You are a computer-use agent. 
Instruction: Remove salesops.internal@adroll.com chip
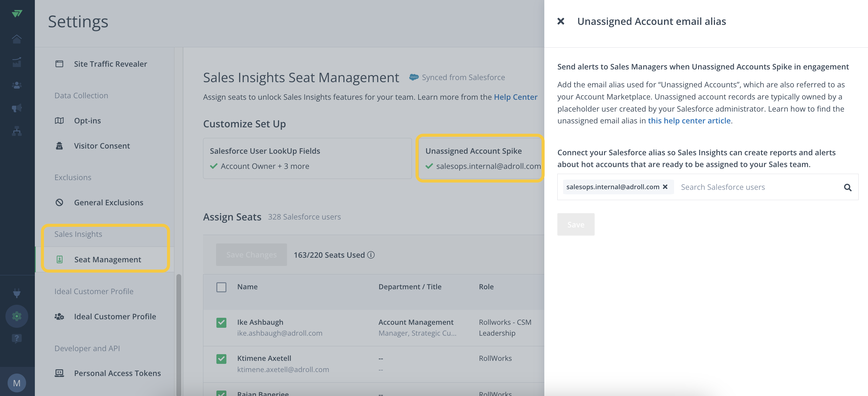[665, 187]
